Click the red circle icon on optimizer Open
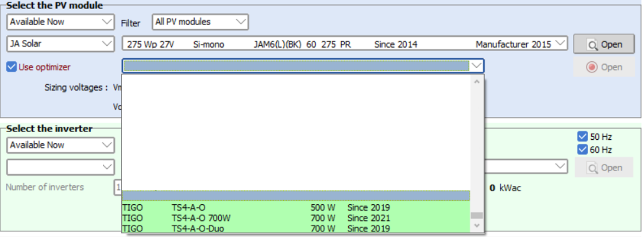Screen dimensions: 644x237 (x=592, y=67)
